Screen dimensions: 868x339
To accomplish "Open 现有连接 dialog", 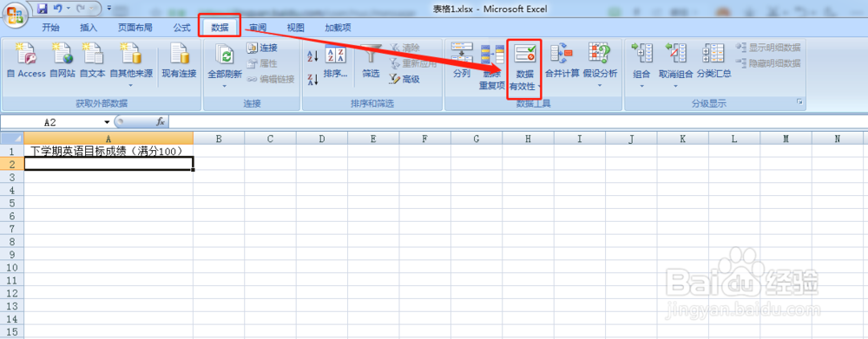I will coord(179,62).
